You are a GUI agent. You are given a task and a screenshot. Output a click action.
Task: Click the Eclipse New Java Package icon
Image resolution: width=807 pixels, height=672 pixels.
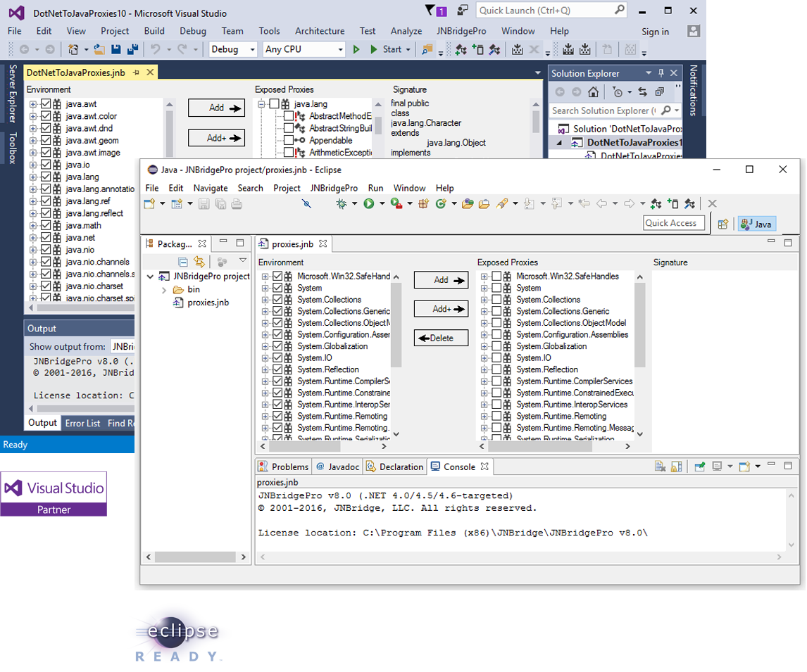424,204
